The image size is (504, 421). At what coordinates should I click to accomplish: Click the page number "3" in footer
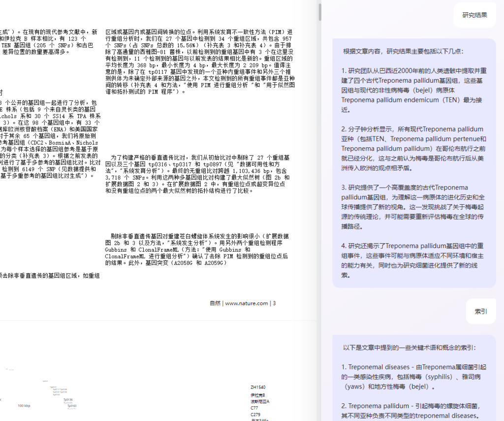click(x=274, y=303)
